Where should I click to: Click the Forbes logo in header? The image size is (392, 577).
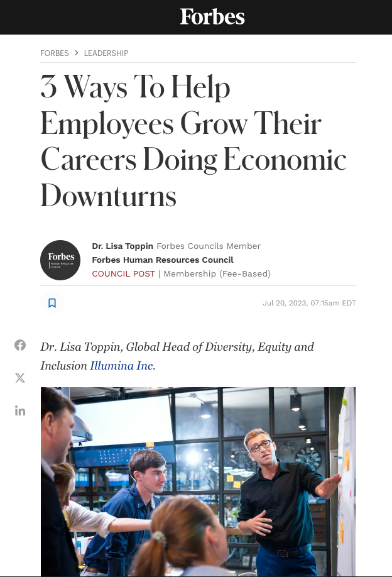coord(212,17)
